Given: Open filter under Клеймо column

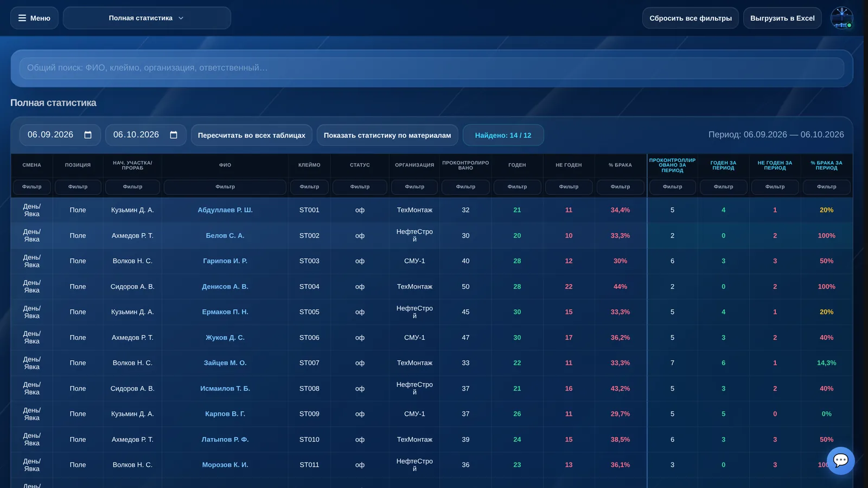Looking at the screenshot, I should tap(309, 187).
